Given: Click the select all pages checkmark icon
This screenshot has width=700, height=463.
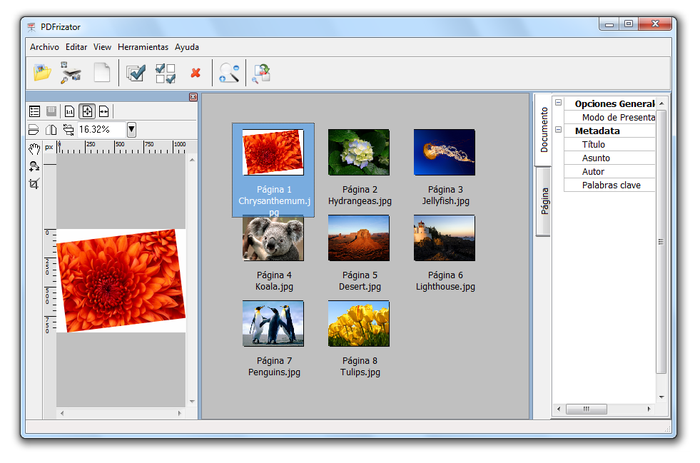Looking at the screenshot, I should [x=136, y=72].
